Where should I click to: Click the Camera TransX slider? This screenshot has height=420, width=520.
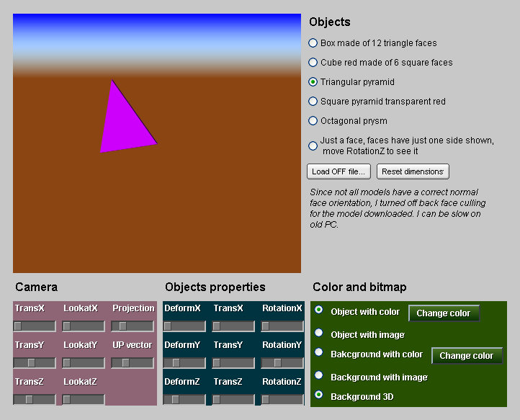(35, 326)
